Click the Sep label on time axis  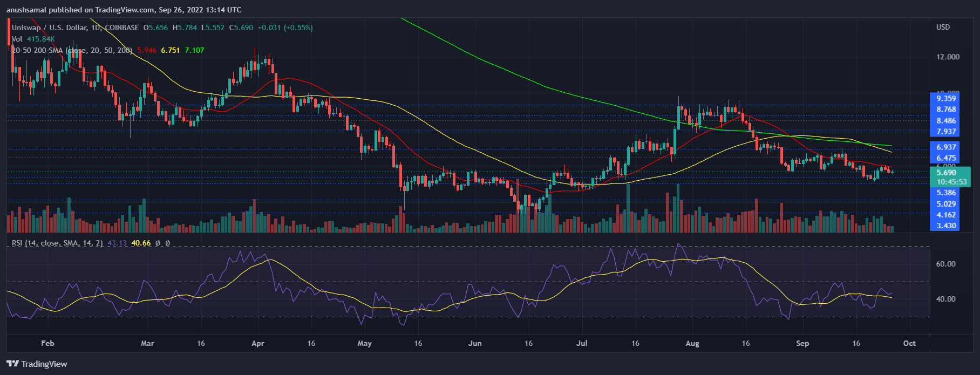[802, 343]
